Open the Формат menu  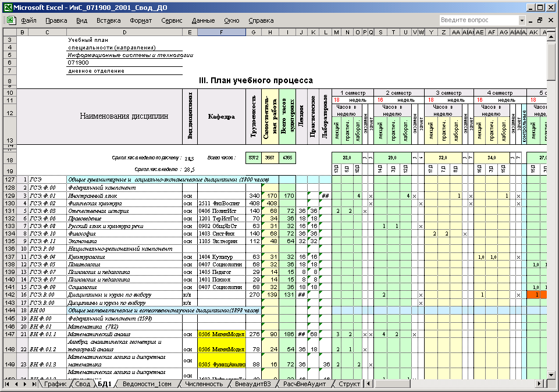[141, 20]
